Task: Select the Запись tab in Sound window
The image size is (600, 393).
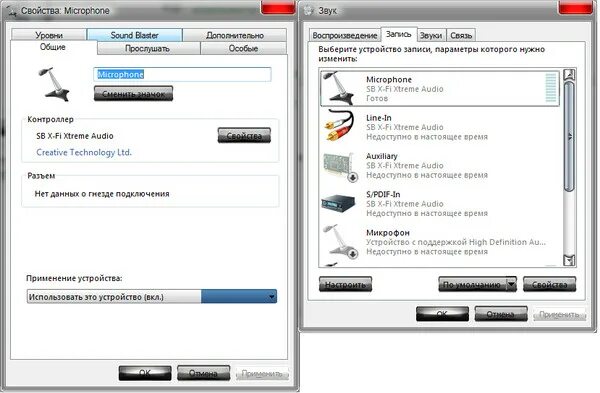Action: pos(398,34)
